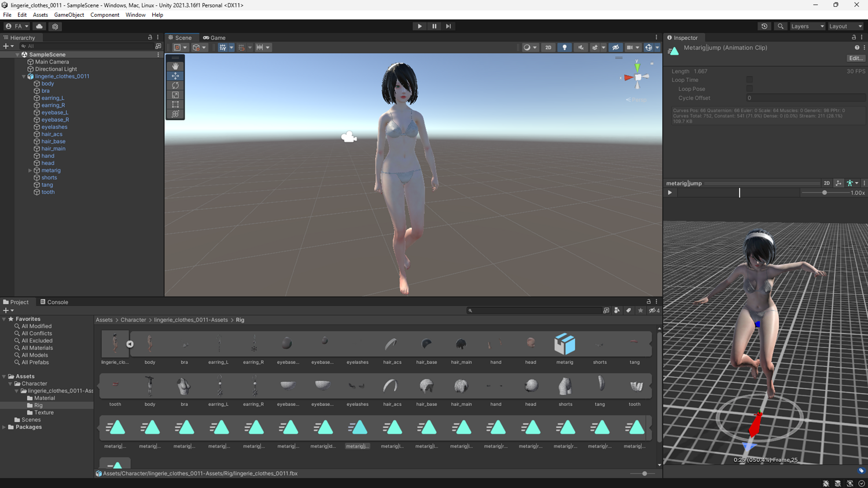Click Save search star icon
The image size is (868, 488).
pyautogui.click(x=640, y=310)
